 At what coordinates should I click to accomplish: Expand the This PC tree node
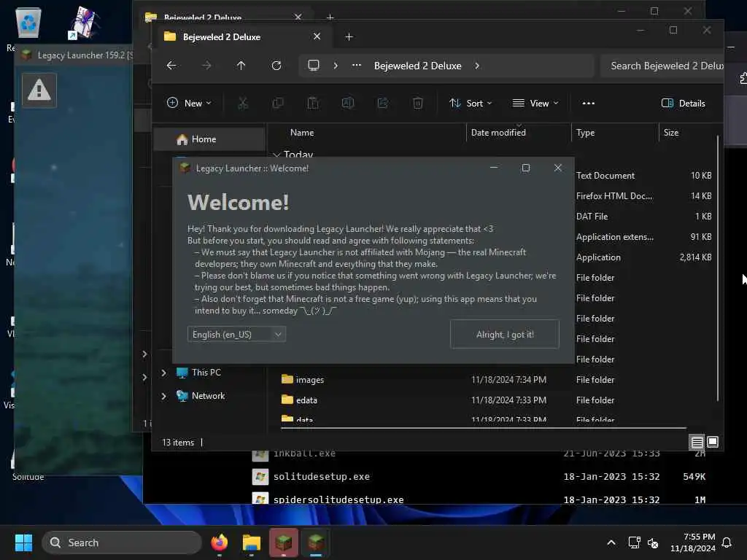coord(164,373)
